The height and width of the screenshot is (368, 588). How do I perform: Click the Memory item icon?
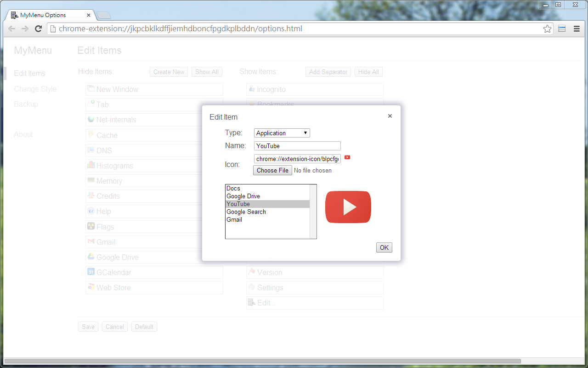(91, 180)
